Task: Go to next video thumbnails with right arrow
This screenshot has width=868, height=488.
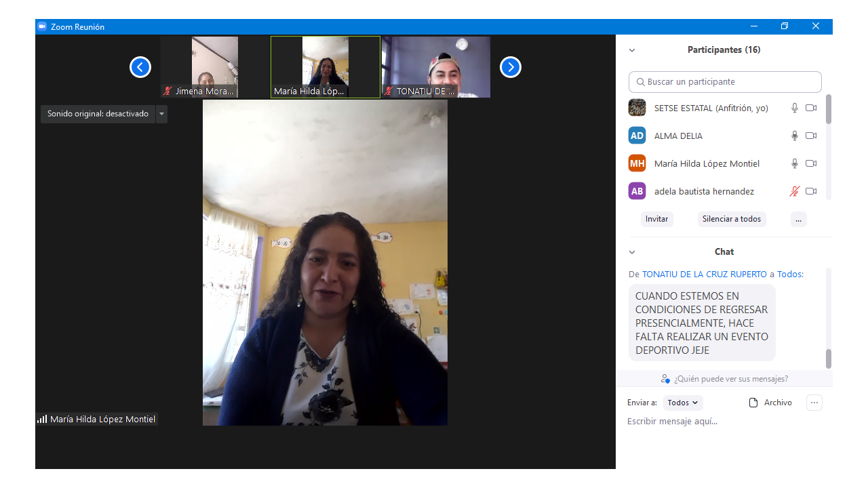Action: point(511,67)
